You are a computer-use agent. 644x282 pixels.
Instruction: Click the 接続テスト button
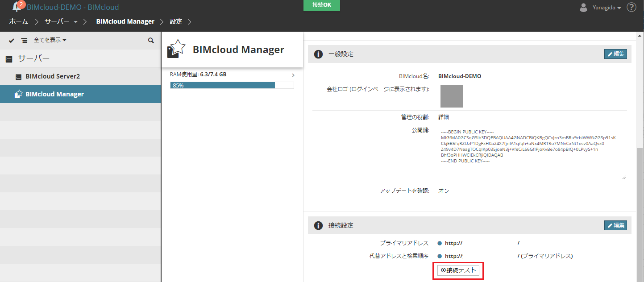(x=458, y=270)
